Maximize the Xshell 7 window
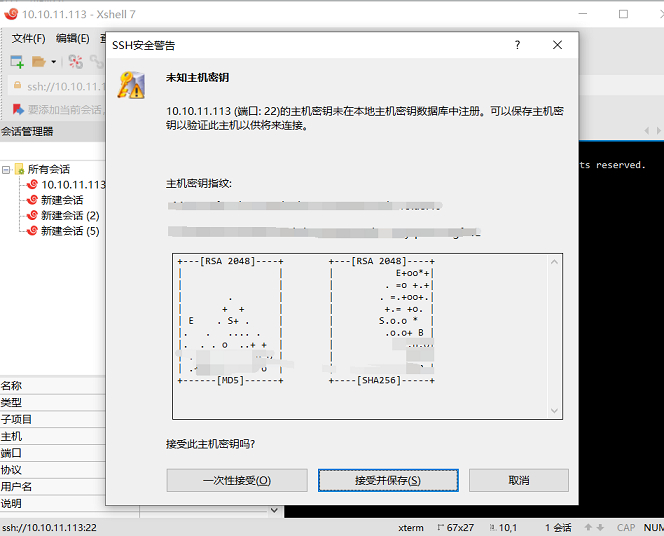664x536 pixels. pyautogui.click(x=623, y=14)
